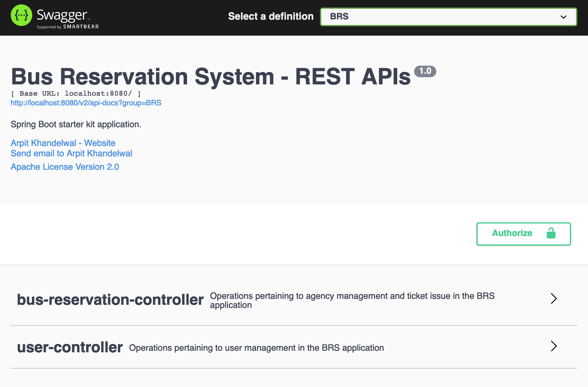588x387 pixels.
Task: Click the Base URL localhost:8080 text
Action: (76, 93)
